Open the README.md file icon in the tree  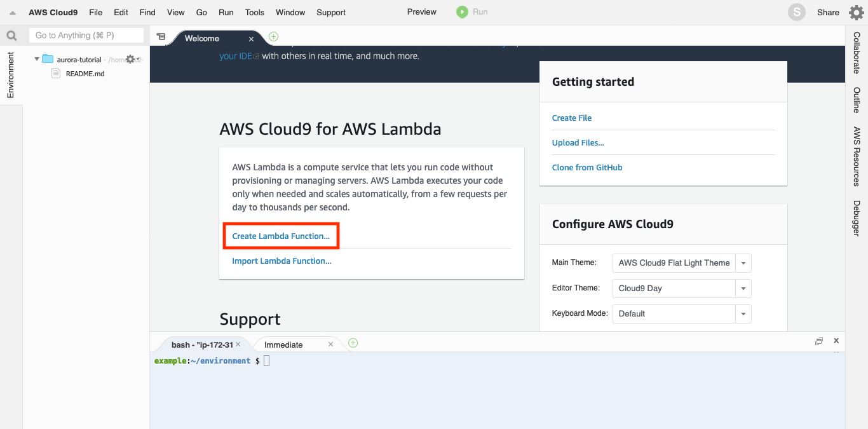click(x=56, y=73)
